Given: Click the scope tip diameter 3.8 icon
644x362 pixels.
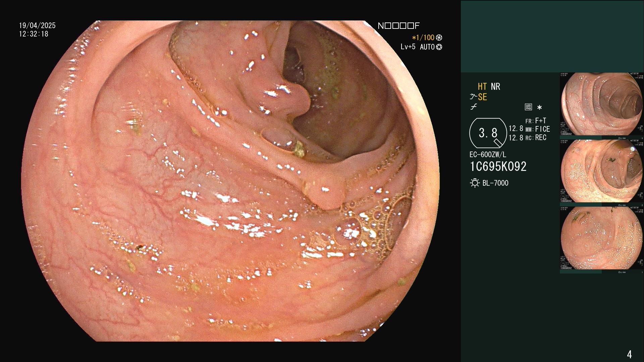Looking at the screenshot, I should pyautogui.click(x=488, y=133).
